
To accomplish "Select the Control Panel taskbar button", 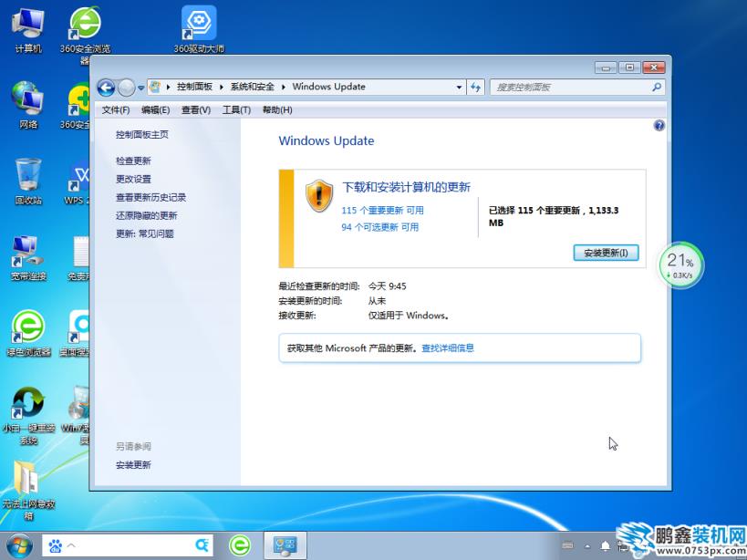I will point(285,545).
